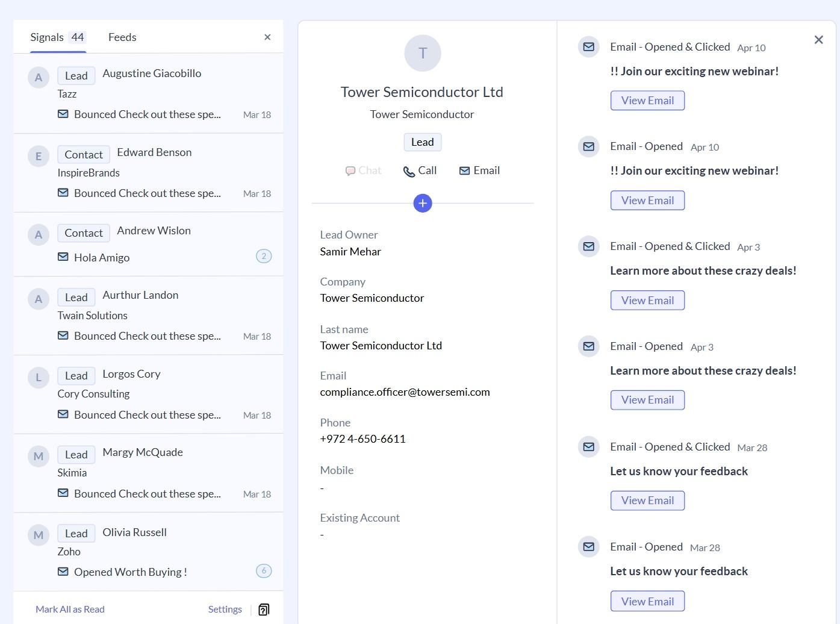The width and height of the screenshot is (840, 624).
Task: Click "Let us know your feedback" Mar 28 Opened
Action: 679,572
